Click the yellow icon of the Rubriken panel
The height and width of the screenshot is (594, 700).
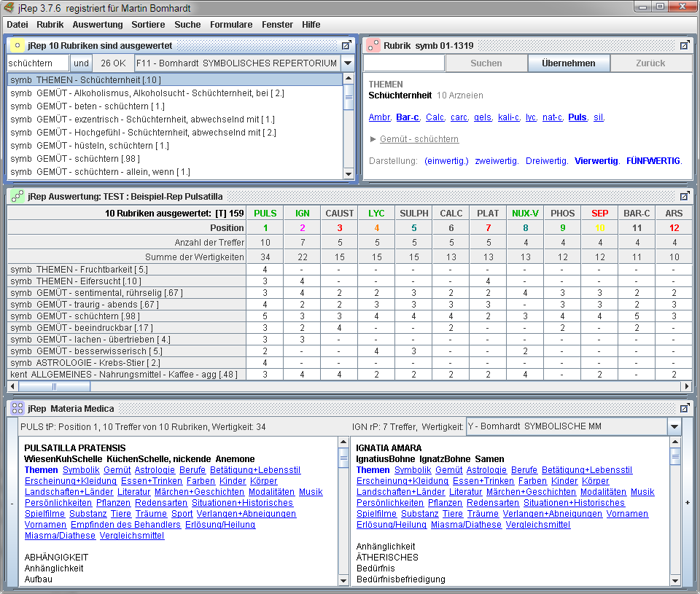click(x=17, y=45)
